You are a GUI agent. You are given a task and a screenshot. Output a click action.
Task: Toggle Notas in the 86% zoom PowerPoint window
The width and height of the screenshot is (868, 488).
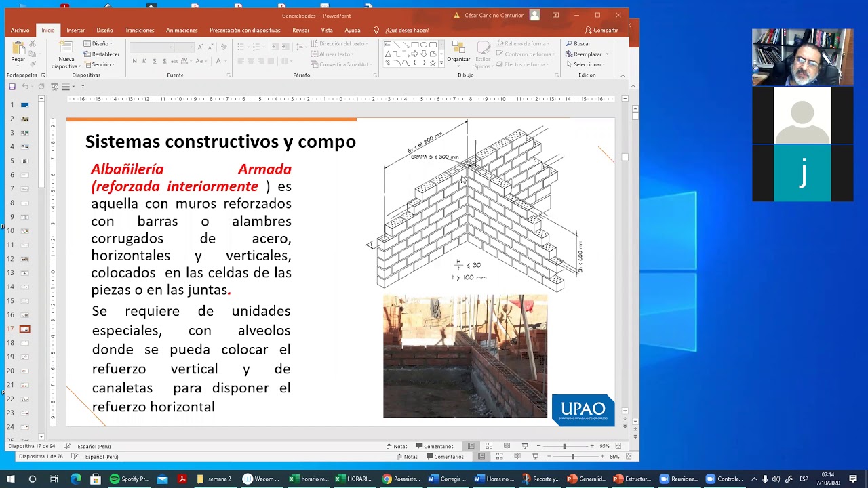click(x=407, y=457)
